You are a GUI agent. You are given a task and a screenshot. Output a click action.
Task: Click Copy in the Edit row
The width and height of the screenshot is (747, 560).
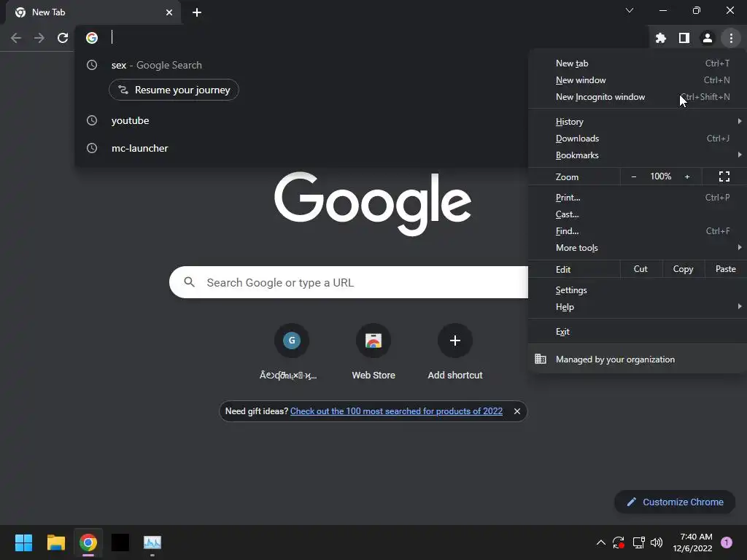683,269
